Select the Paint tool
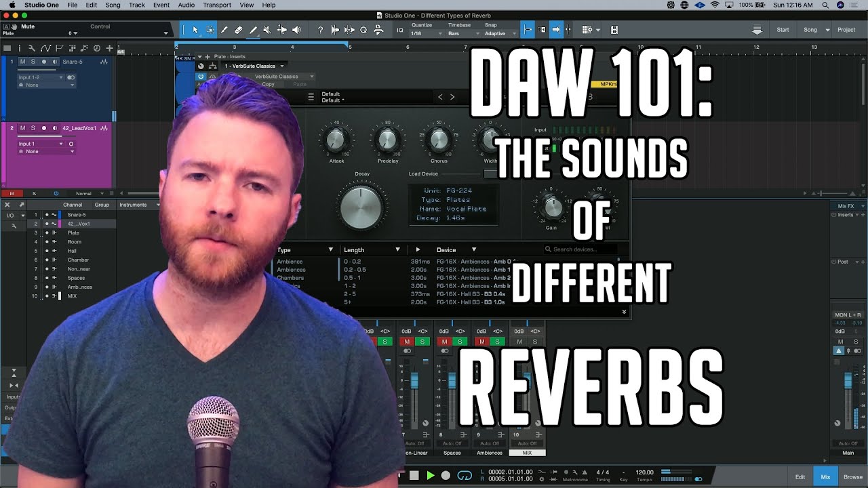 (253, 30)
